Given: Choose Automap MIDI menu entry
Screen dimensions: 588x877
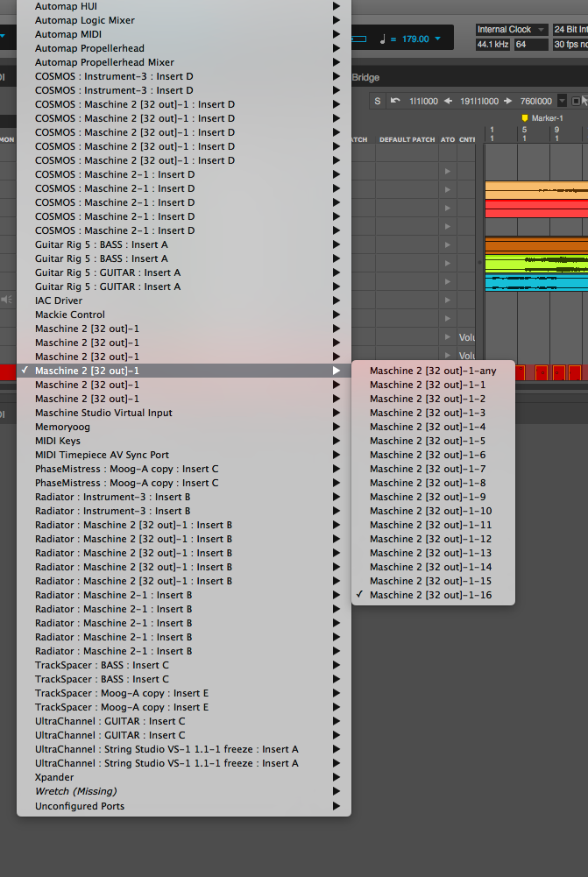Looking at the screenshot, I should [184, 34].
